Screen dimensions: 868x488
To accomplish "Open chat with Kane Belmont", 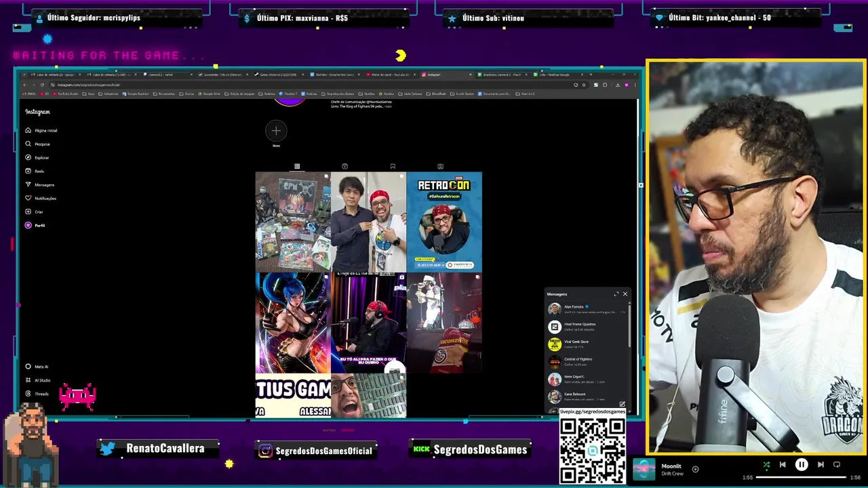I will (587, 396).
